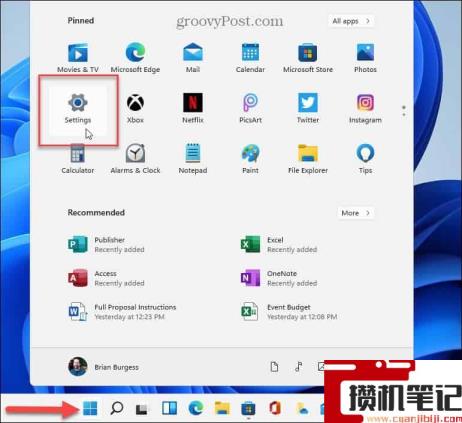Open the Event Budget spreadsheet

pyautogui.click(x=289, y=312)
